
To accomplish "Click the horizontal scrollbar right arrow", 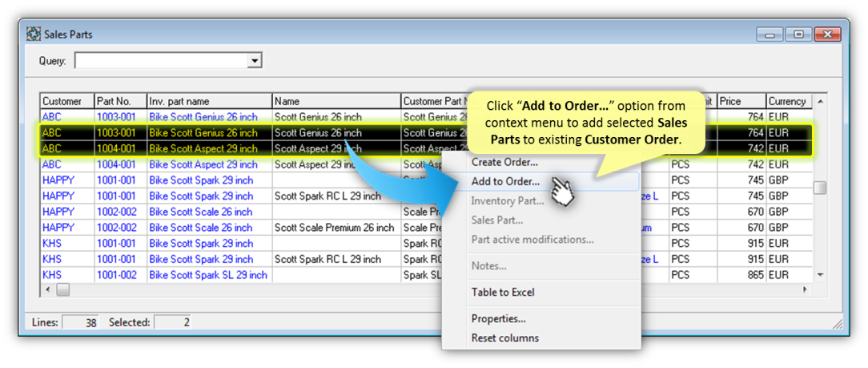I will click(806, 289).
